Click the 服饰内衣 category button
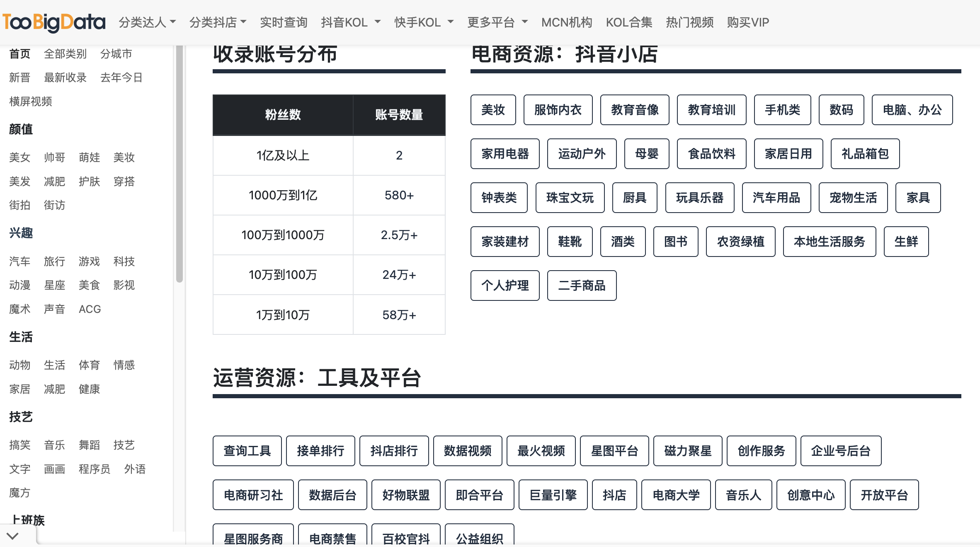 [x=558, y=110]
